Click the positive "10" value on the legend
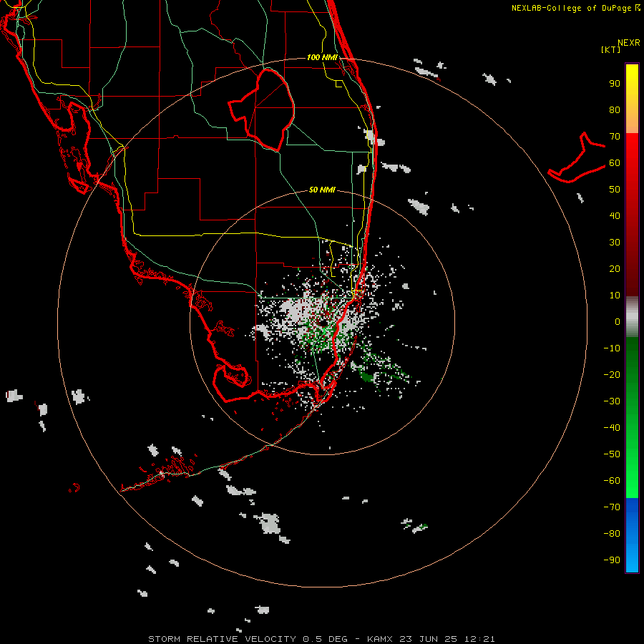Screen dimensions: 644x644 [x=615, y=296]
